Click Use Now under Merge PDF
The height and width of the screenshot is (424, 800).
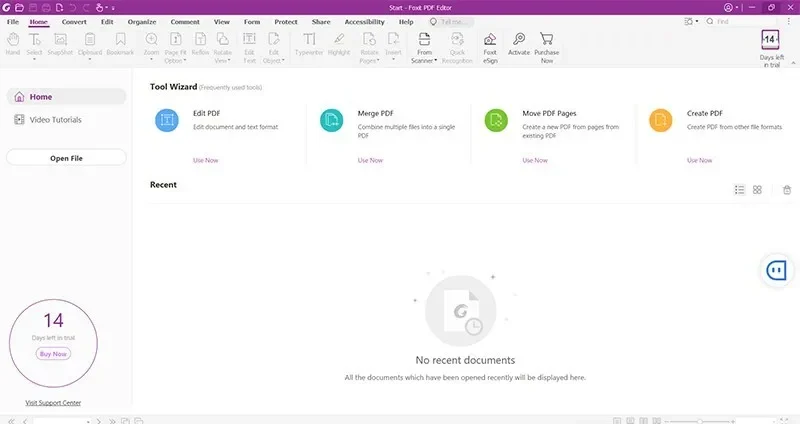(370, 160)
